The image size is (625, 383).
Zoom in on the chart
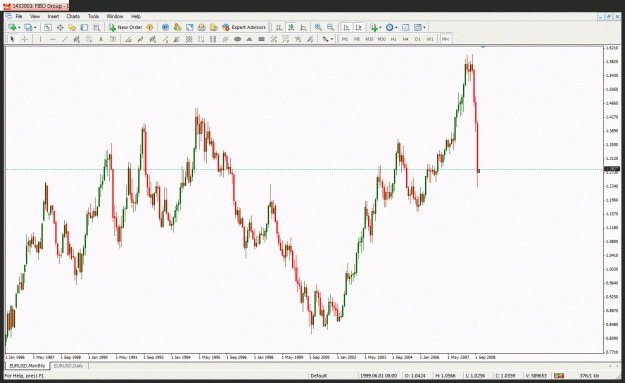pos(318,27)
